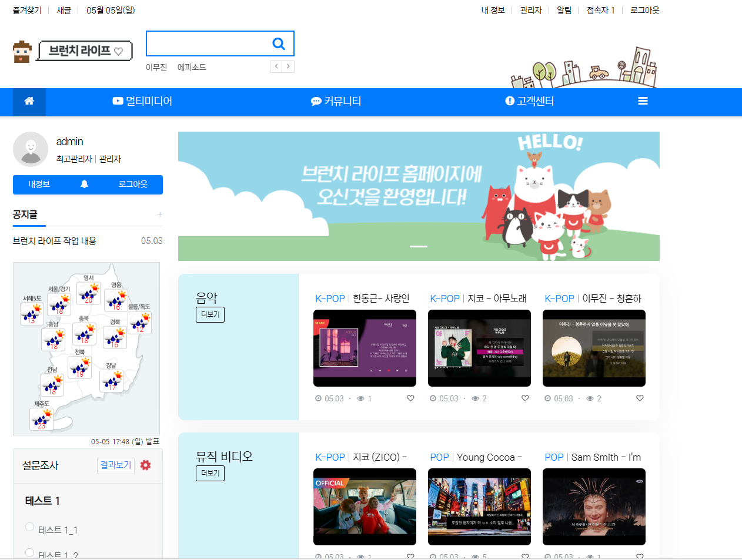Open survey settings gear icon
This screenshot has height=560, width=742.
[x=146, y=465]
